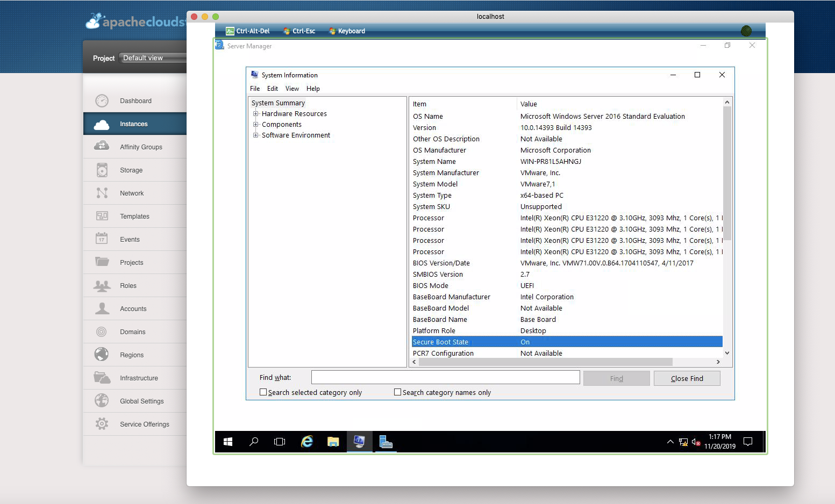Show hidden tray icons chevron

(x=670, y=442)
